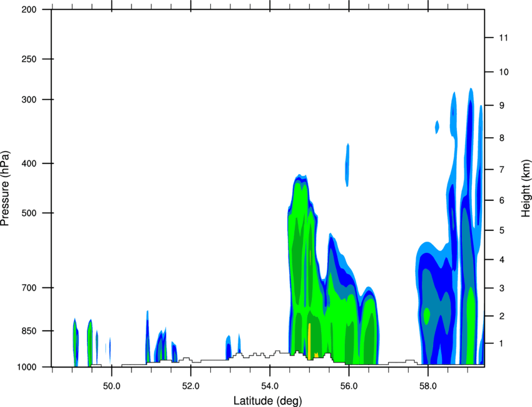The width and height of the screenshot is (532, 407).
Task: Pick the 7 km height label
Action: pos(501,170)
